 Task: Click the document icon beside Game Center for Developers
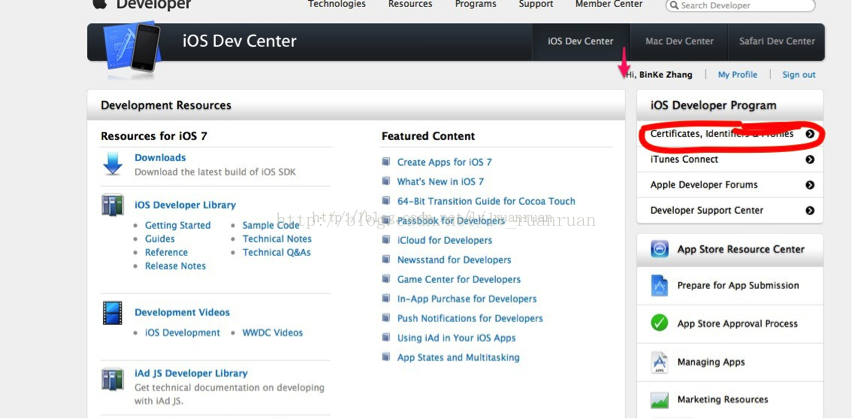click(386, 279)
